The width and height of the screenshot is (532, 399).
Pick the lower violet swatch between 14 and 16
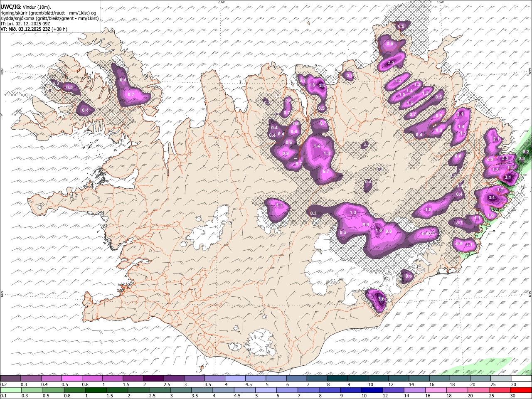pyautogui.click(x=414, y=390)
